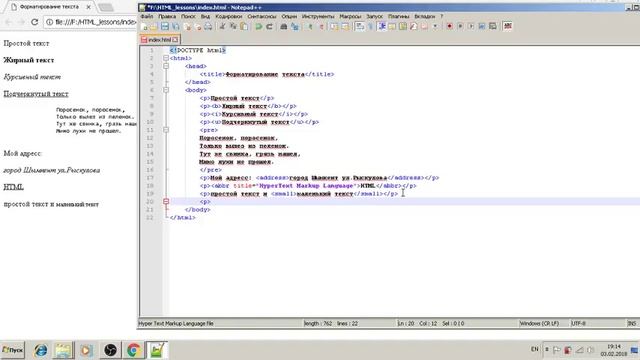This screenshot has height=360, width=640.
Task: Click the Zoom In toolbar icon
Action: (310, 27)
